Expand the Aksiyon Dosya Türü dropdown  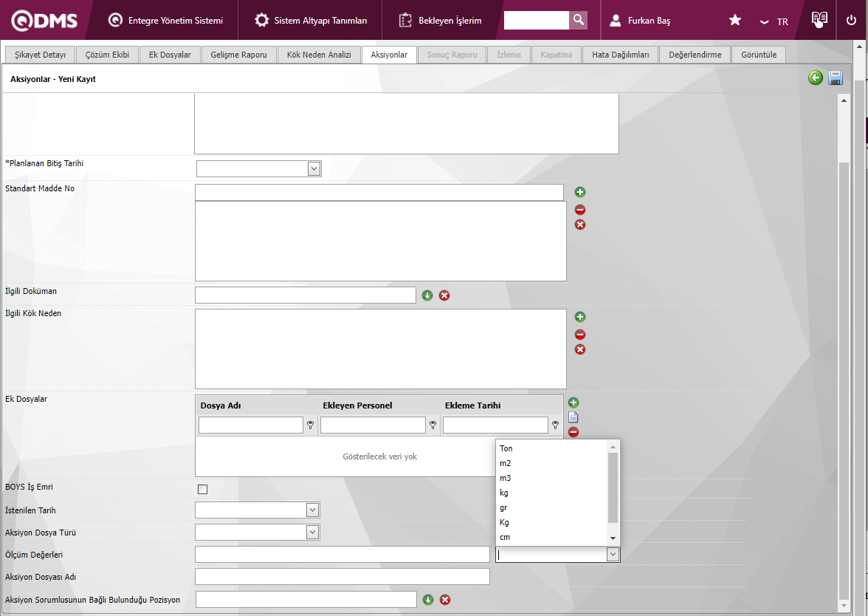click(x=313, y=533)
